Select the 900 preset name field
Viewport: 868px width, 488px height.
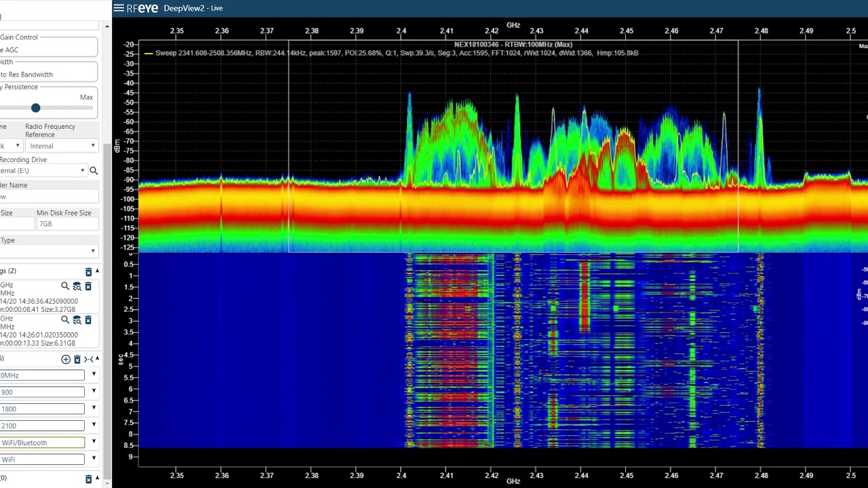42,392
